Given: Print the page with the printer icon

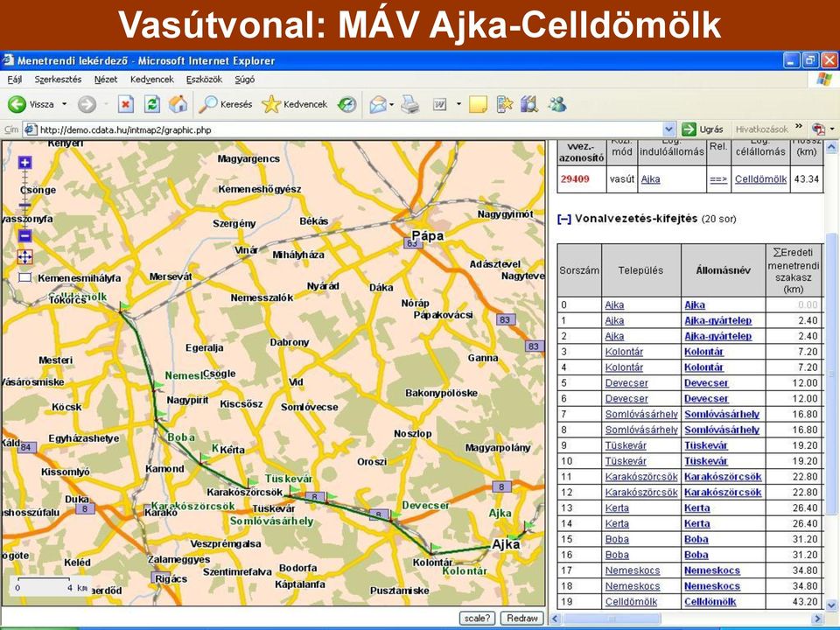Looking at the screenshot, I should 410,104.
